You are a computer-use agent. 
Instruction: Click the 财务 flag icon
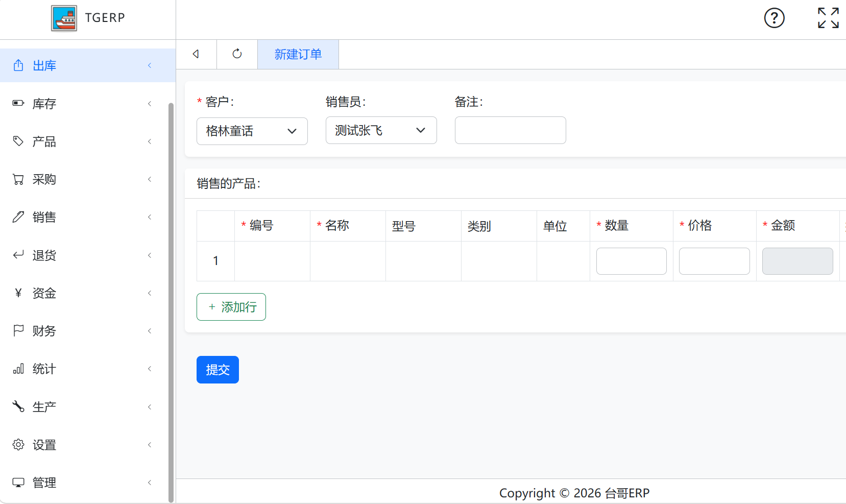pos(18,330)
